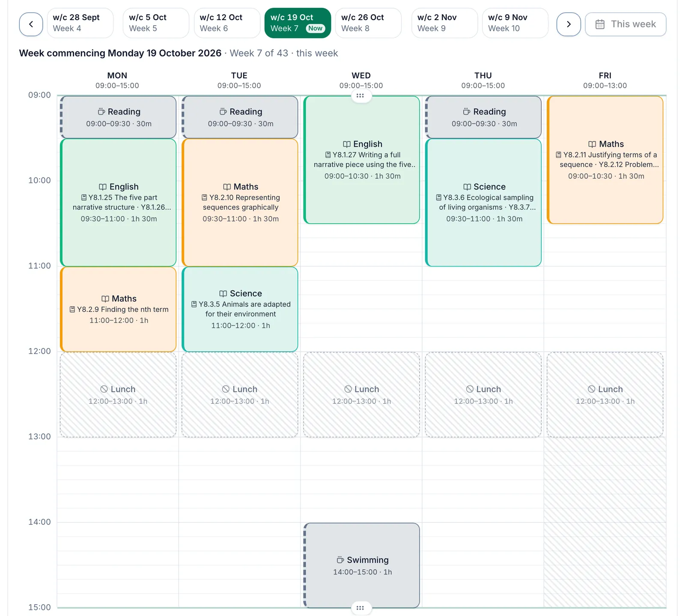Click the This week button
This screenshot has height=616, width=685.
[x=625, y=24]
